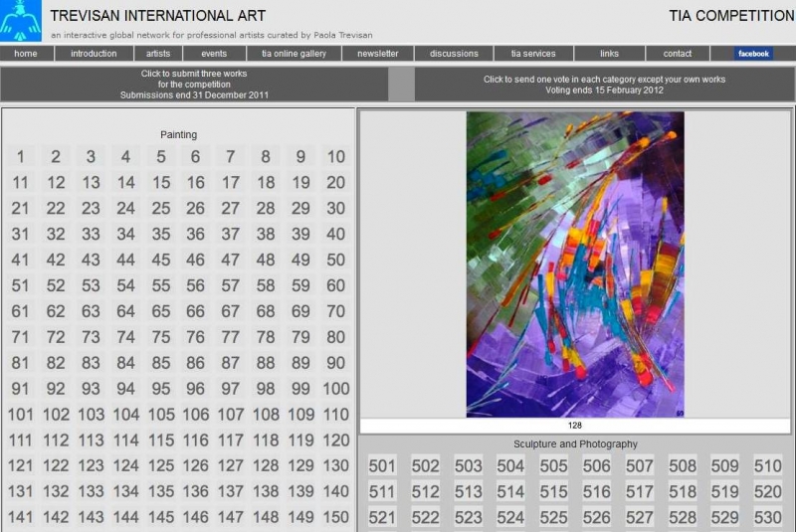Viewport: 796px width, 532px height.
Task: Go to the home menu item
Action: 26,54
